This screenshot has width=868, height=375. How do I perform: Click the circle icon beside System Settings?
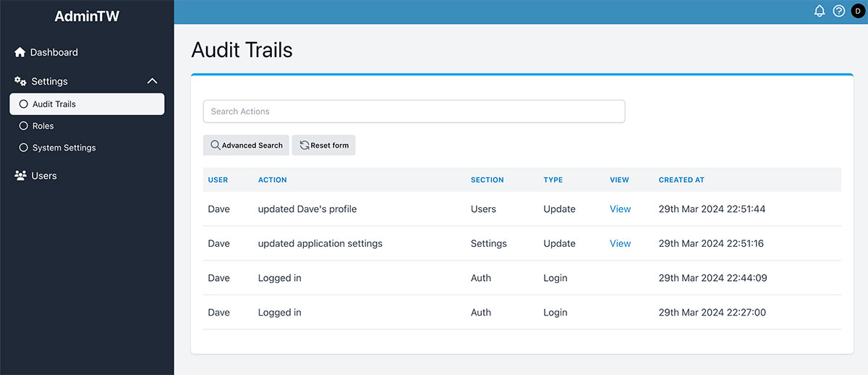point(24,148)
